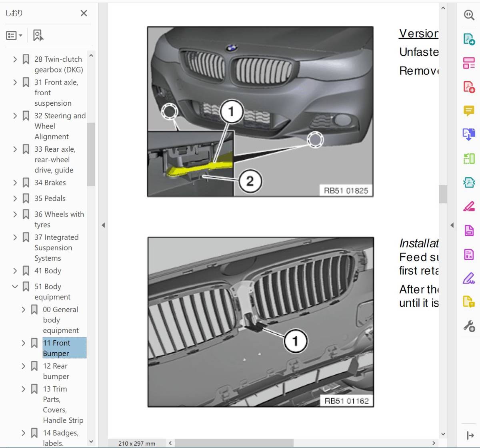Open the pink Redact marker tool
Image resolution: width=480 pixels, height=448 pixels.
point(469,207)
